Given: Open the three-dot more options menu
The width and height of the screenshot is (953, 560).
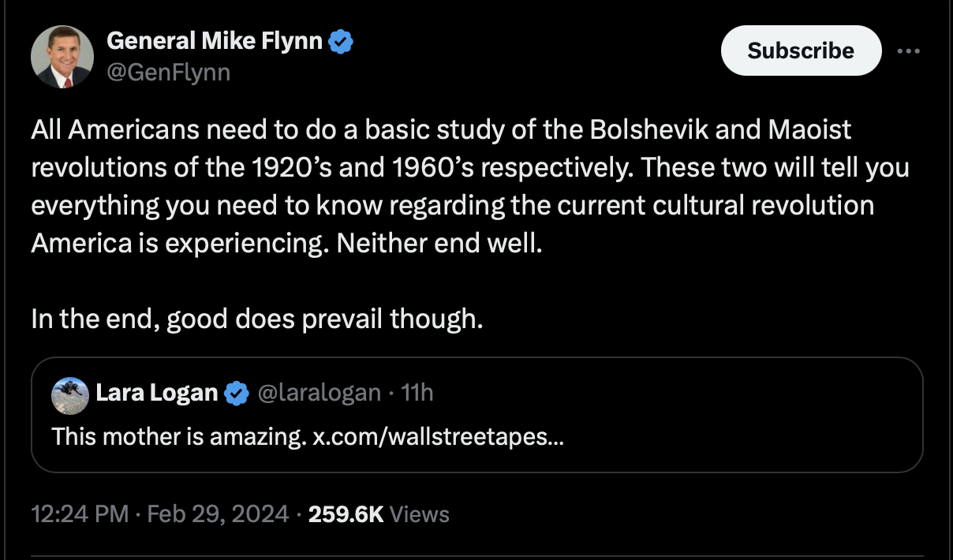Looking at the screenshot, I should point(910,50).
